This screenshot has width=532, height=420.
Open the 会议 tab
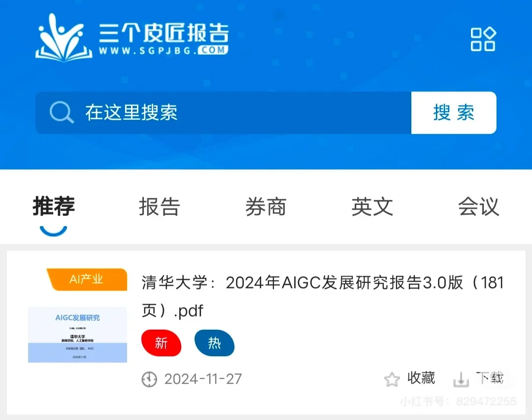point(478,207)
